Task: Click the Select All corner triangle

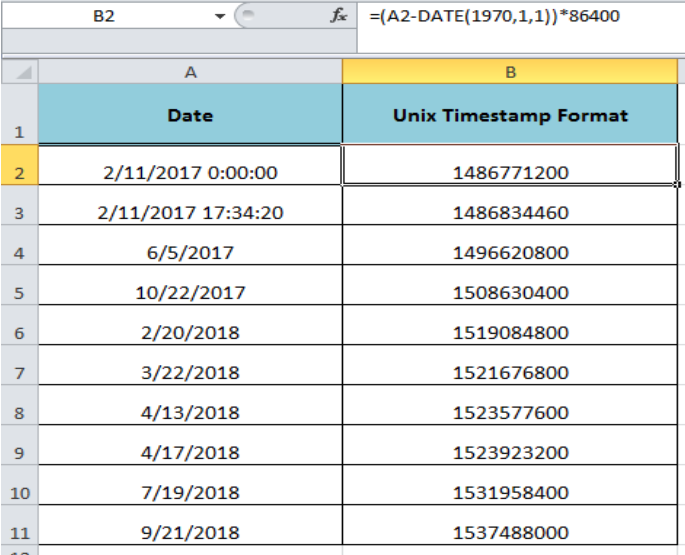Action: coord(20,71)
